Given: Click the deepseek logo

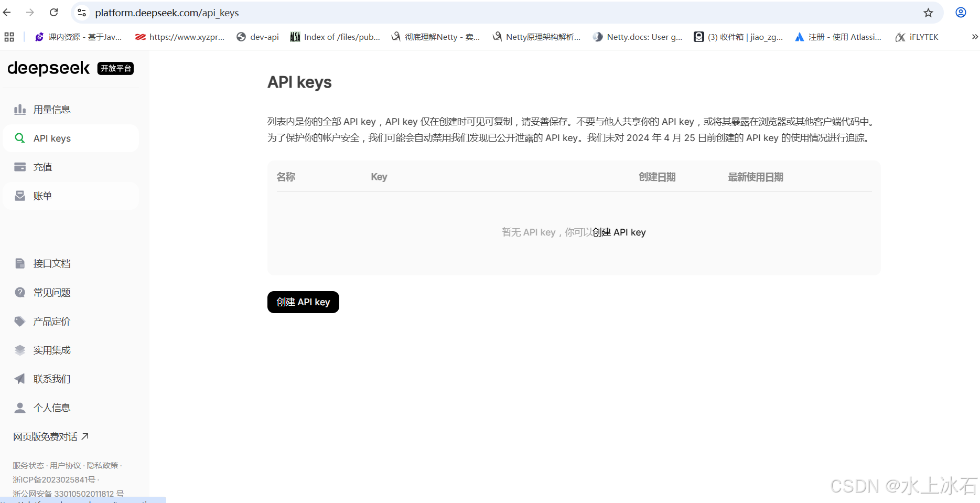Looking at the screenshot, I should (48, 68).
